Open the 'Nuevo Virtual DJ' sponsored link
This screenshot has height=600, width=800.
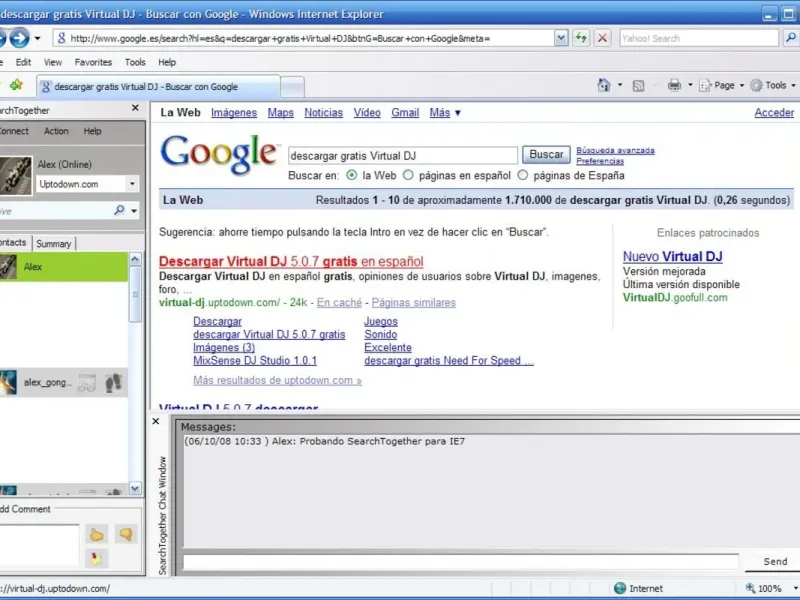pos(672,256)
